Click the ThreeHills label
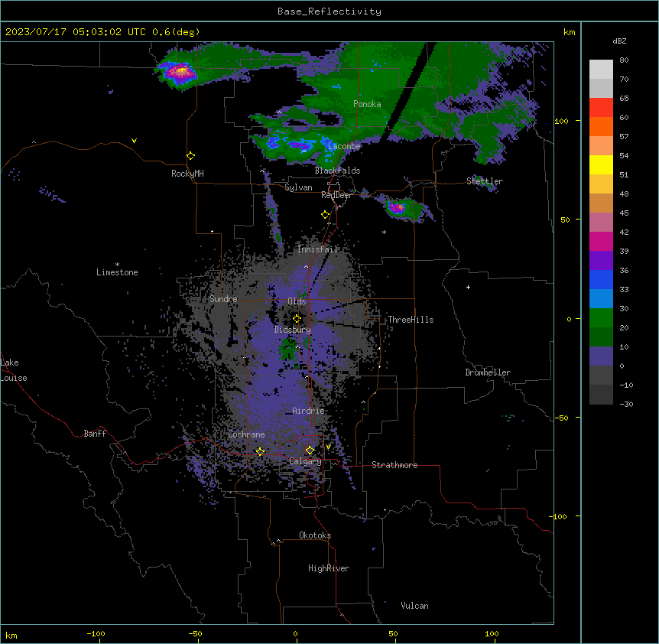Viewport: 659px width, 644px height. coord(411,320)
